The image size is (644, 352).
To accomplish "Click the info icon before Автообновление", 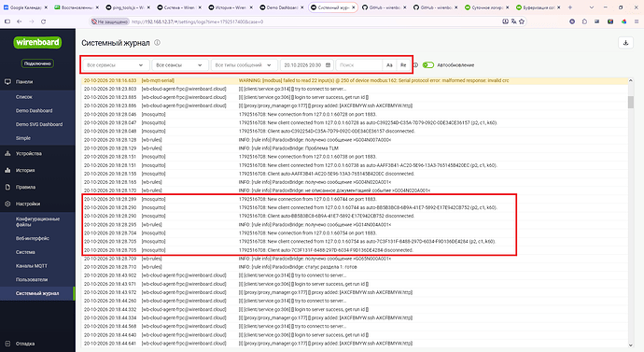I will point(415,65).
